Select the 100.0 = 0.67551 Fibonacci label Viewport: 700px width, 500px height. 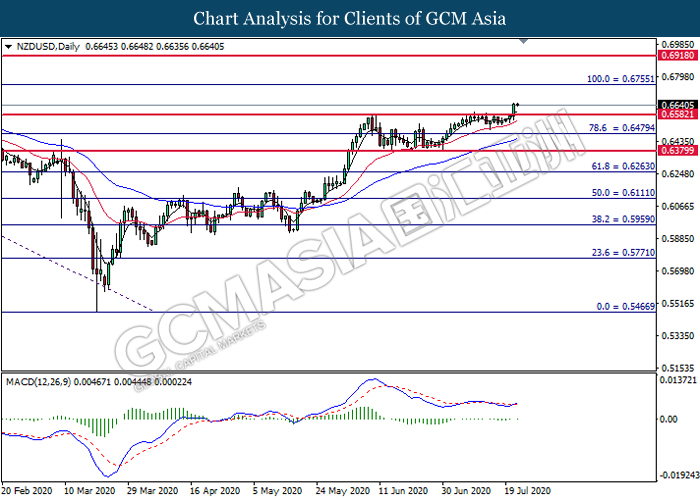pyautogui.click(x=619, y=77)
